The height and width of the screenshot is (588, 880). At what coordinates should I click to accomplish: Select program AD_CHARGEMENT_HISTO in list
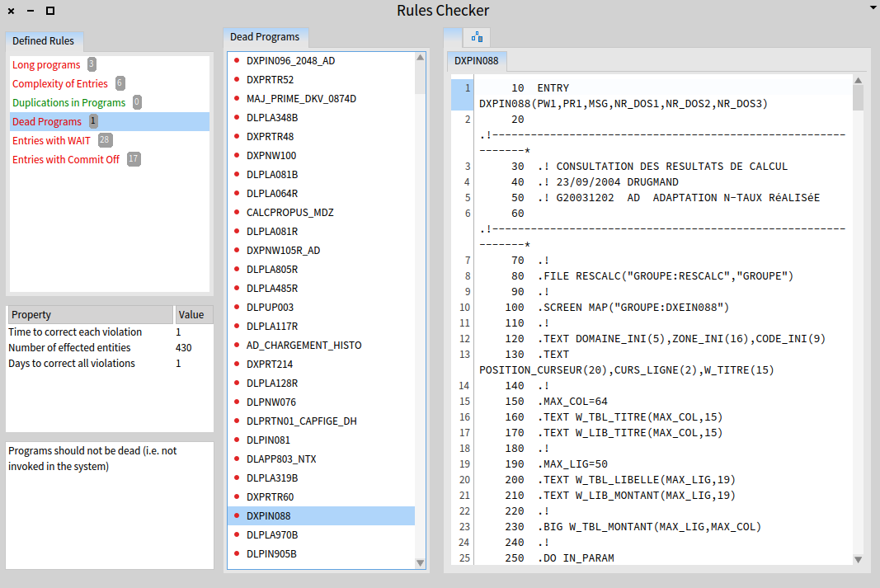coord(304,346)
